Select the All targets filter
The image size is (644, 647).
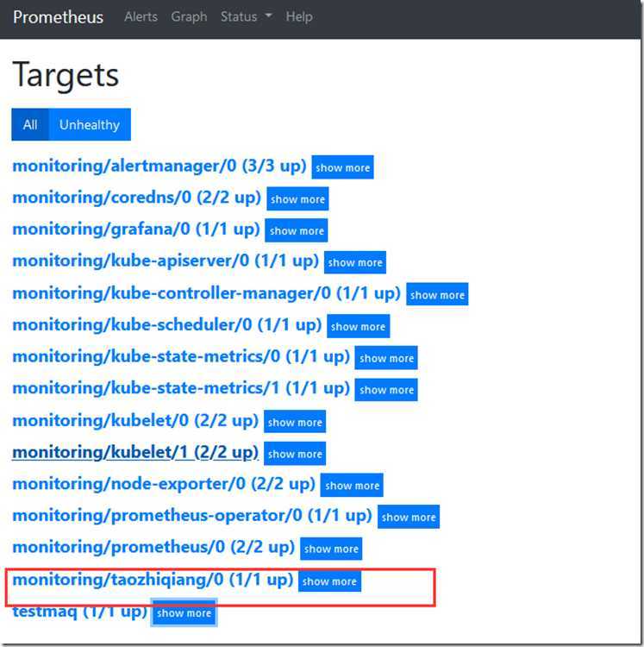(30, 124)
